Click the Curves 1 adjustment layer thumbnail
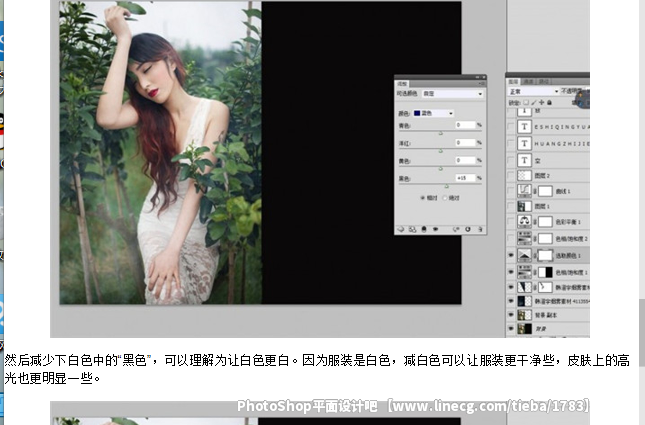Viewport: 645px width, 425px height. [x=526, y=190]
